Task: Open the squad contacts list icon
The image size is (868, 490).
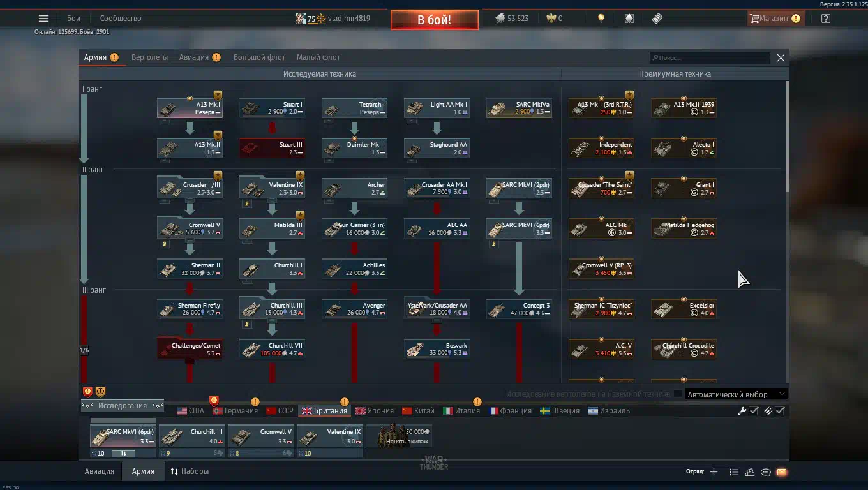Action: [x=734, y=472]
